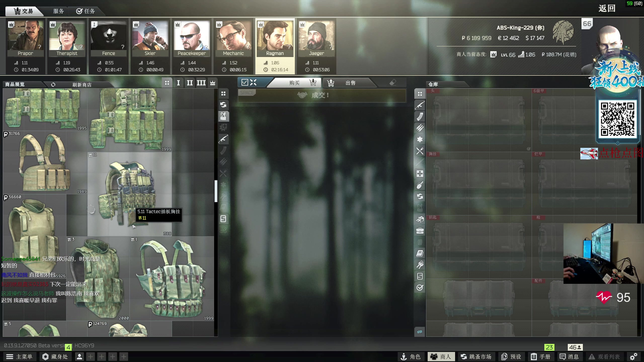The image size is (644, 362).
Task: Open the settings gears icon
Action: pyautogui.click(x=633, y=356)
